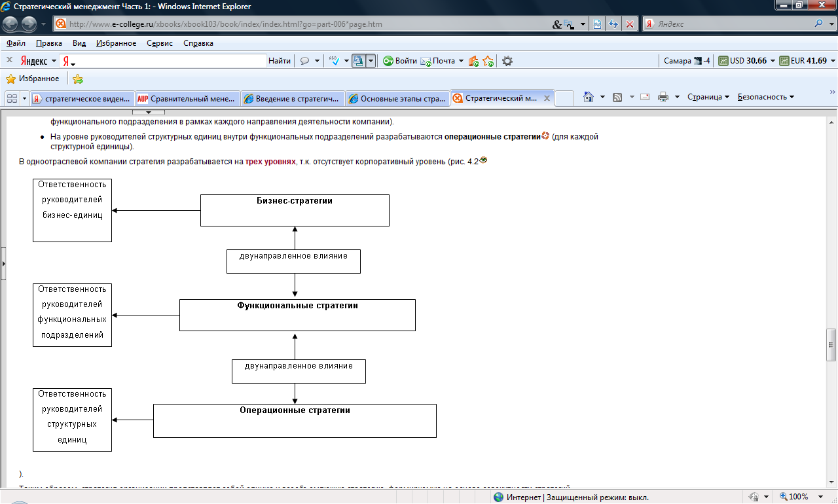Open the Файл menu
The image size is (838, 504).
click(16, 43)
